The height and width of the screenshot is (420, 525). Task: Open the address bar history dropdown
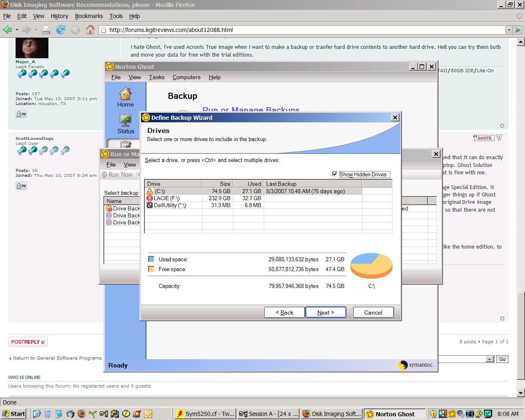(509, 30)
